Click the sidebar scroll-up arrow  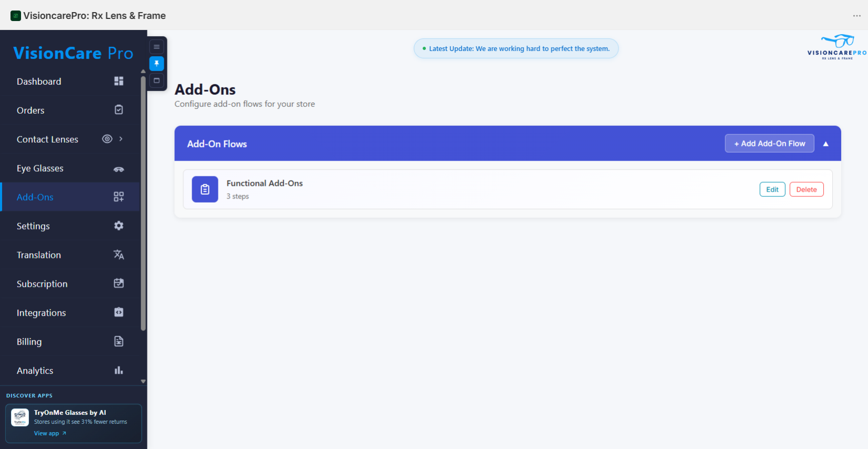[143, 71]
